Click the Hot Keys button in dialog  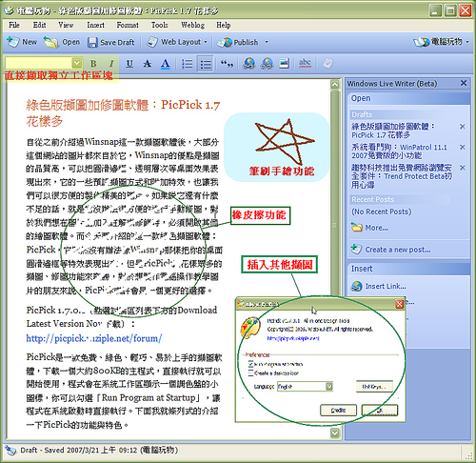(374, 387)
